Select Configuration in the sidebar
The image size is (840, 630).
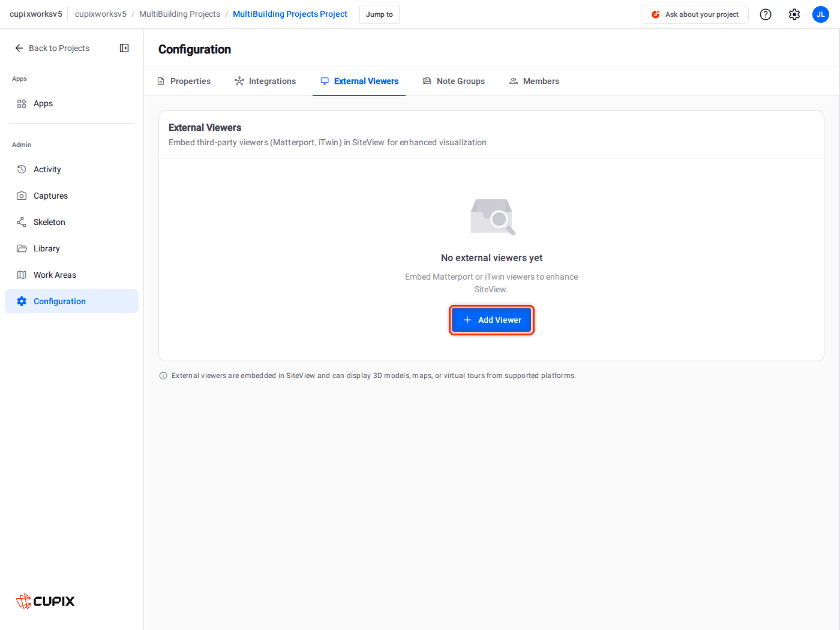(71, 301)
